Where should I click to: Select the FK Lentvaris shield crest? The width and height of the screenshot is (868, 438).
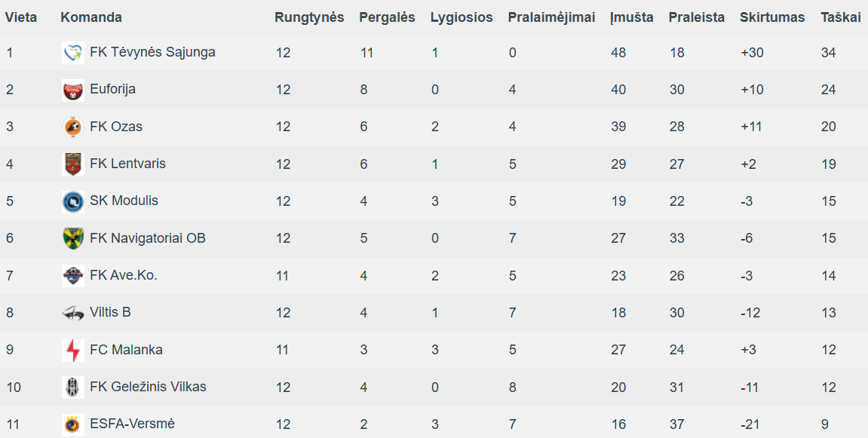click(x=73, y=164)
